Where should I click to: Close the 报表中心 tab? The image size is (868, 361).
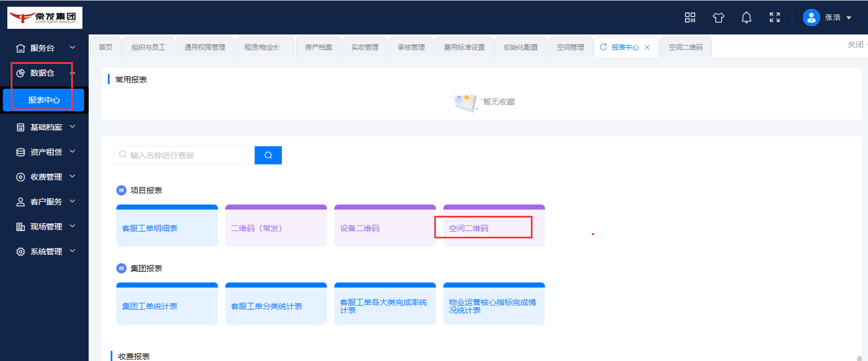pyautogui.click(x=647, y=47)
